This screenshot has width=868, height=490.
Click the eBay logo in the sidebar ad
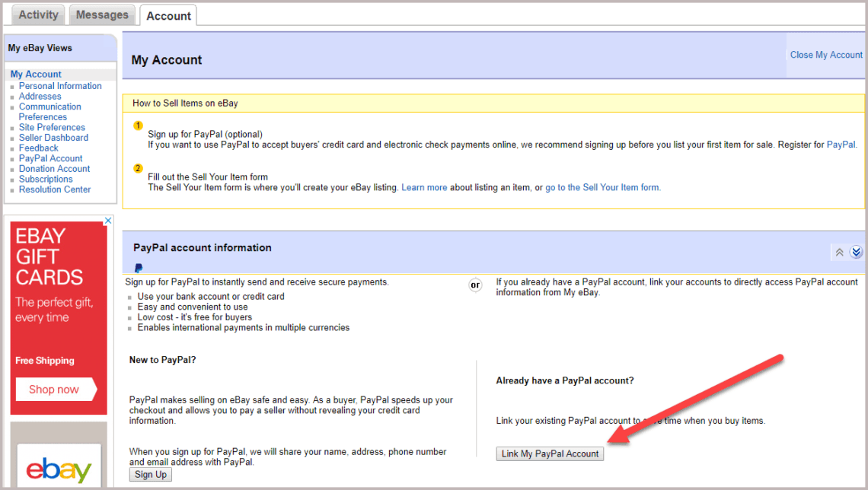click(x=59, y=469)
